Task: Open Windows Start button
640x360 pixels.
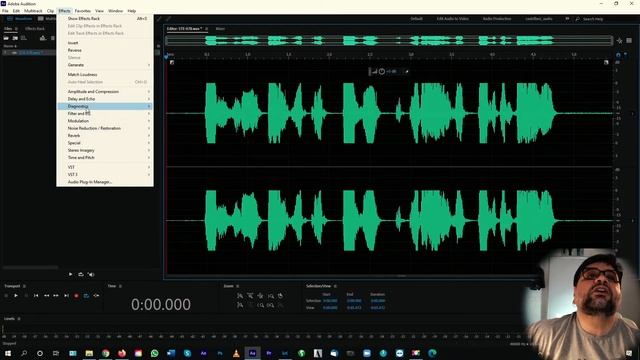Action: click(x=8, y=353)
